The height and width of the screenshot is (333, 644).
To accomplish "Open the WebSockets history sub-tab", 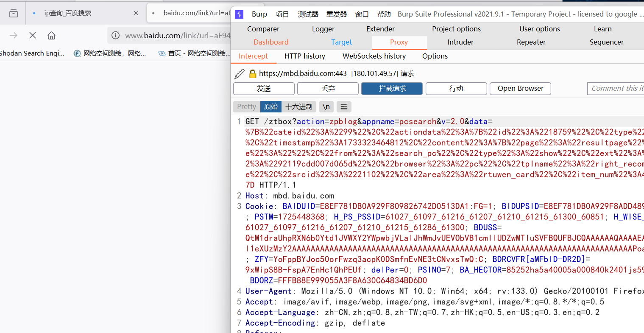I will point(374,56).
